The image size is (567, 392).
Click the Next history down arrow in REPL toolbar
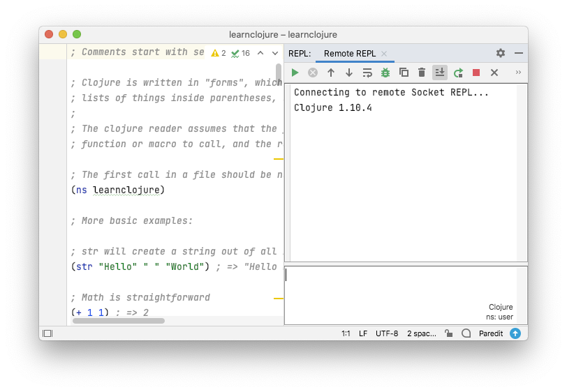click(x=349, y=73)
